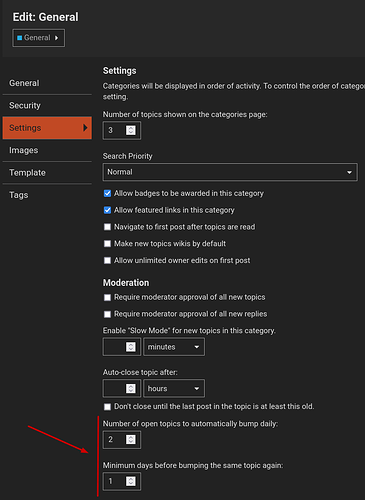Open the Search Priority dropdown

point(230,172)
